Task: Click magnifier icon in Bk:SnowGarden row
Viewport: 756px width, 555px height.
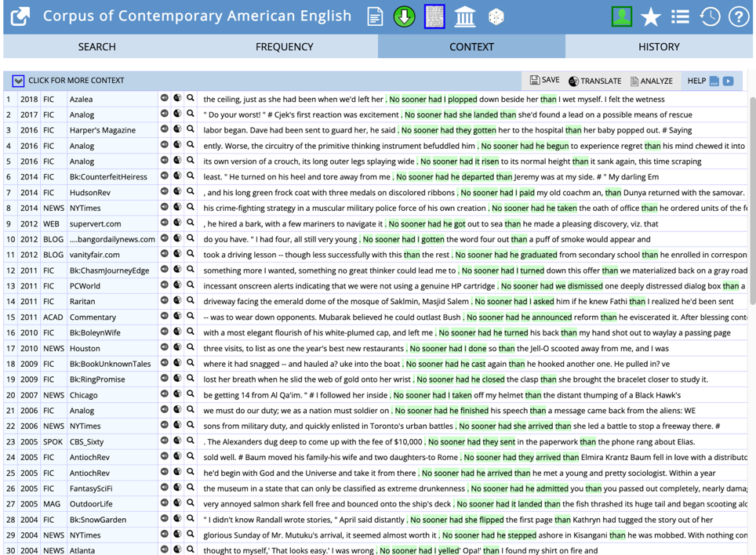Action: click(x=191, y=518)
